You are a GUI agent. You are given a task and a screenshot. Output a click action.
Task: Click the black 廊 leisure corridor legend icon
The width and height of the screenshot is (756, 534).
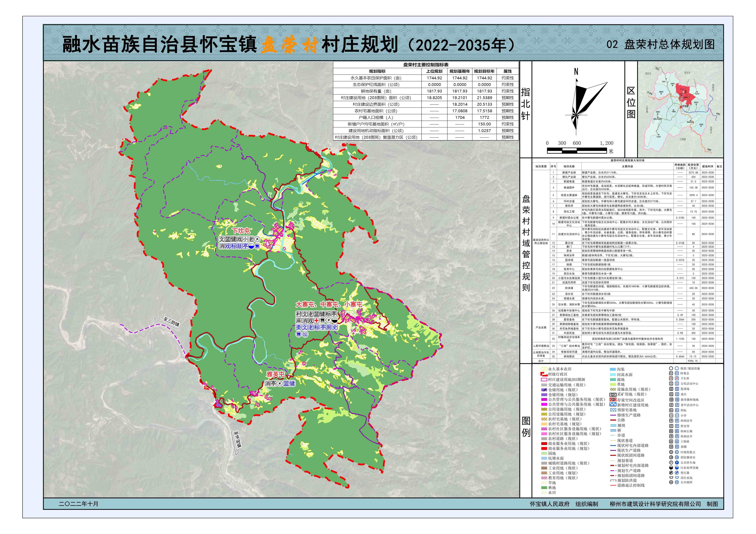(x=671, y=431)
